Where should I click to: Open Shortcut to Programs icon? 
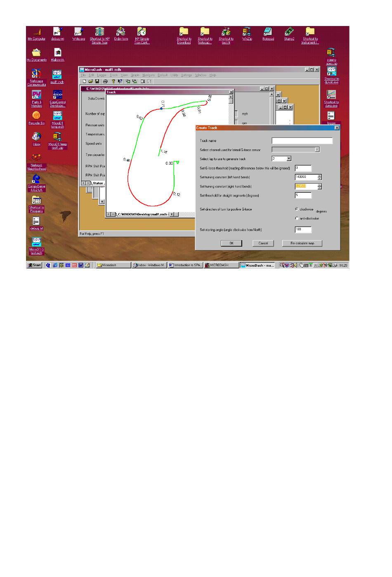[37, 204]
